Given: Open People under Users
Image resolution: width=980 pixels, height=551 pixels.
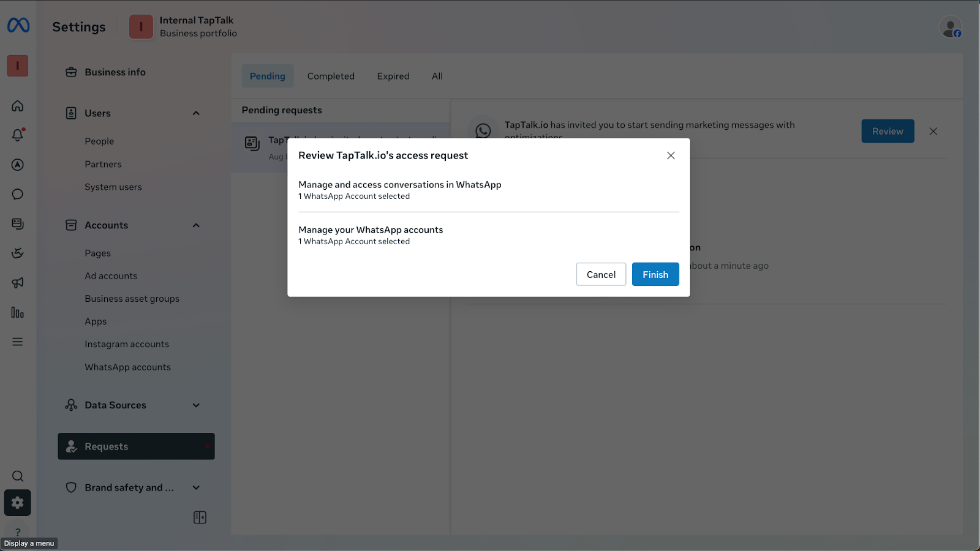Looking at the screenshot, I should (x=99, y=141).
